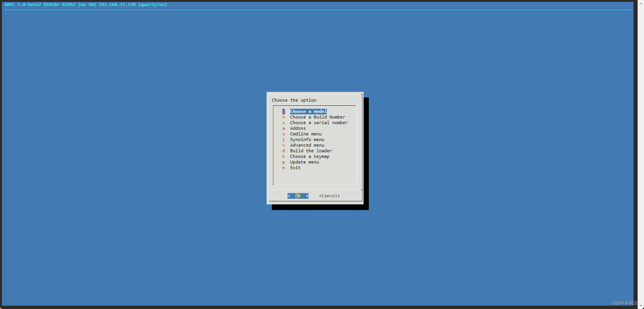Select "Choose a serial number" option
The width and height of the screenshot is (644, 309).
pos(319,123)
